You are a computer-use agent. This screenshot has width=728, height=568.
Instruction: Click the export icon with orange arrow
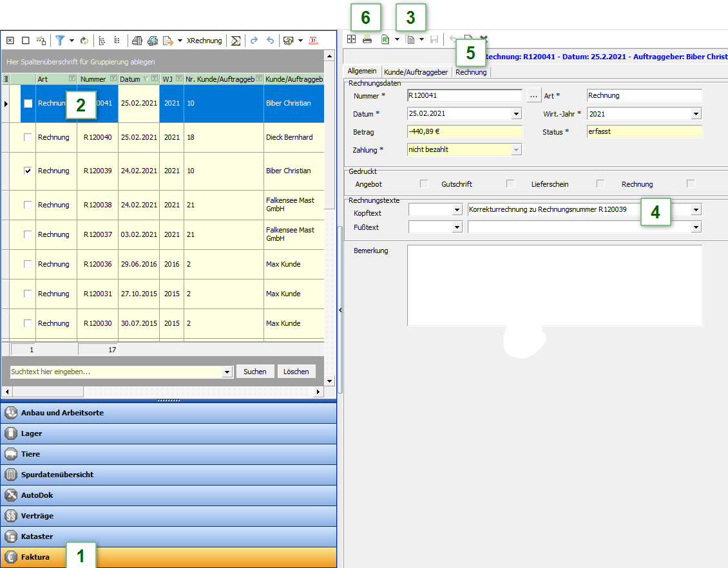coord(168,41)
